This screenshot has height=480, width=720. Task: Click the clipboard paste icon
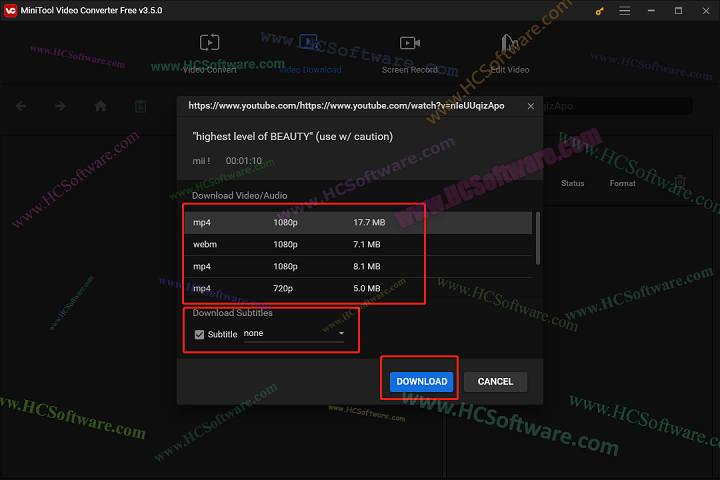(141, 106)
